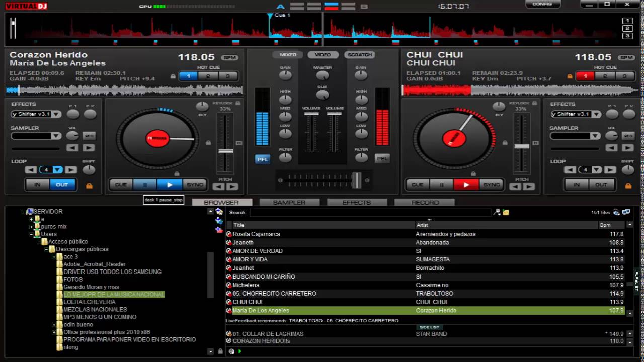Click the orange lock icon next to right deck hot cues
The image size is (644, 362).
(570, 76)
